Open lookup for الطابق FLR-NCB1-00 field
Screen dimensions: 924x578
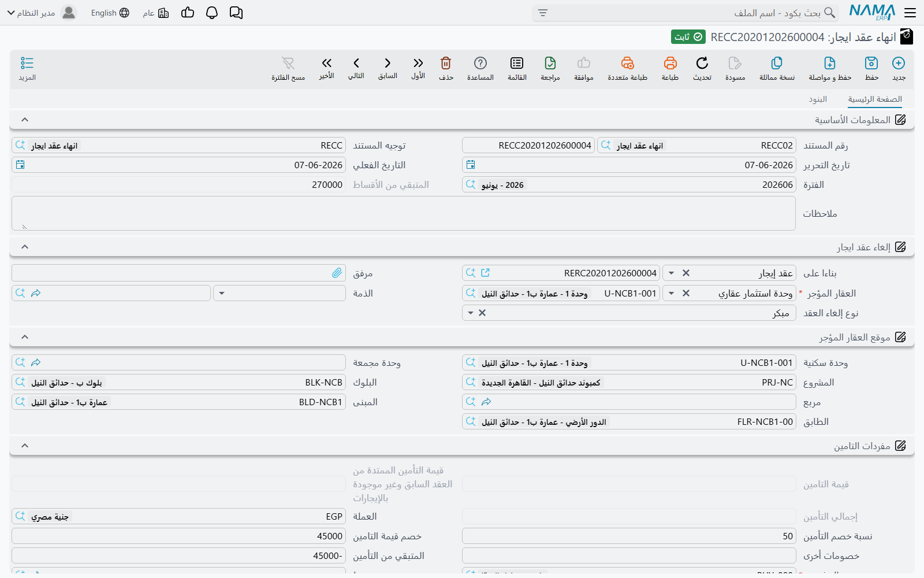click(471, 421)
